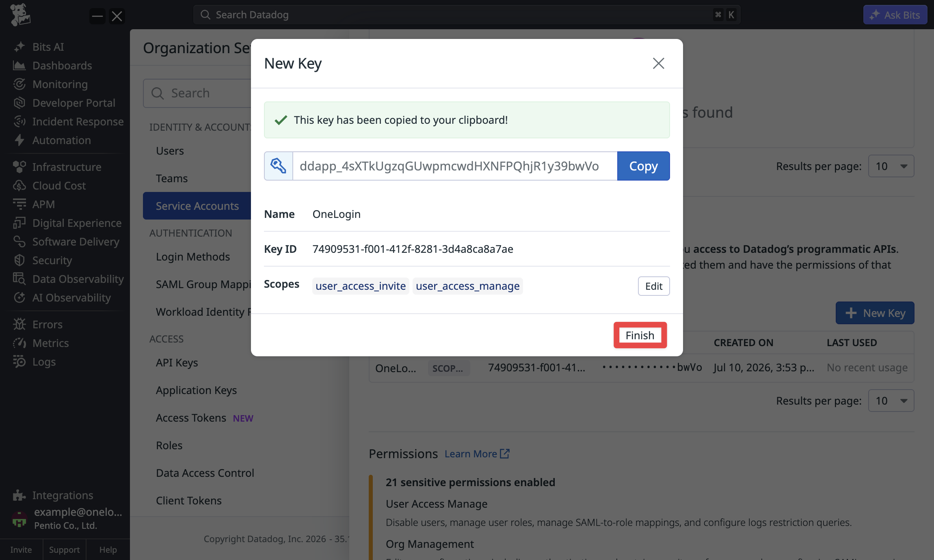Click the user avatar for example@onelo...
934x560 pixels.
(x=19, y=519)
